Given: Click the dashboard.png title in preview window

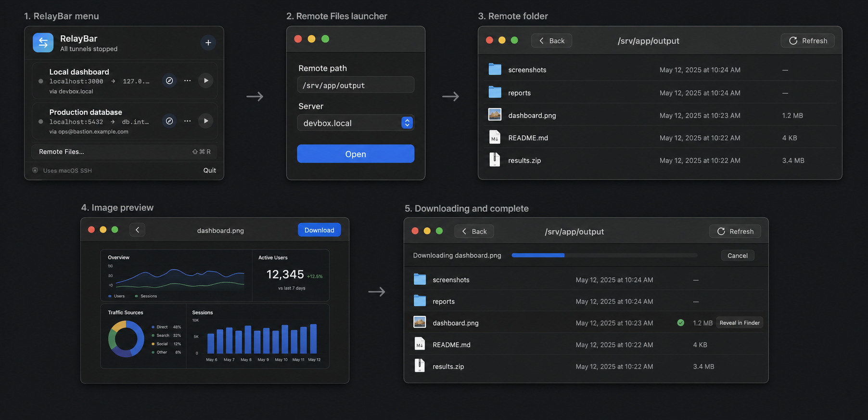Looking at the screenshot, I should [220, 231].
